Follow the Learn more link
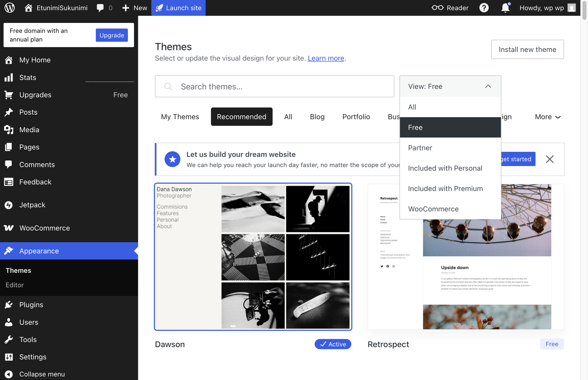 point(326,58)
